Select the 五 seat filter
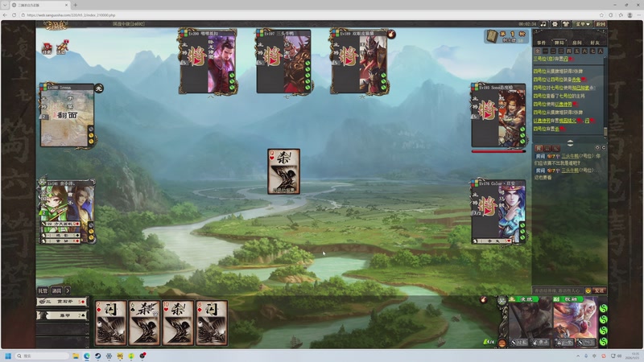Viewport: 644px width, 362px height. [576, 51]
